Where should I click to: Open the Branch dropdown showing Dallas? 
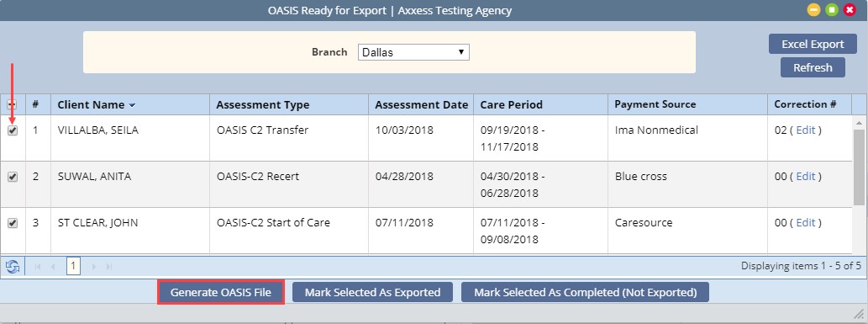413,52
